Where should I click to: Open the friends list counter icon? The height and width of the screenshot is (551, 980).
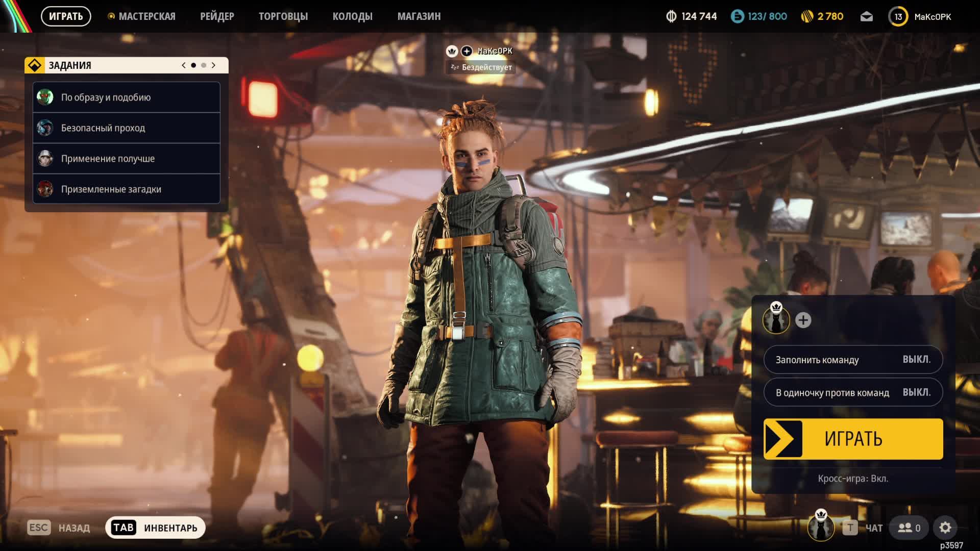click(909, 528)
